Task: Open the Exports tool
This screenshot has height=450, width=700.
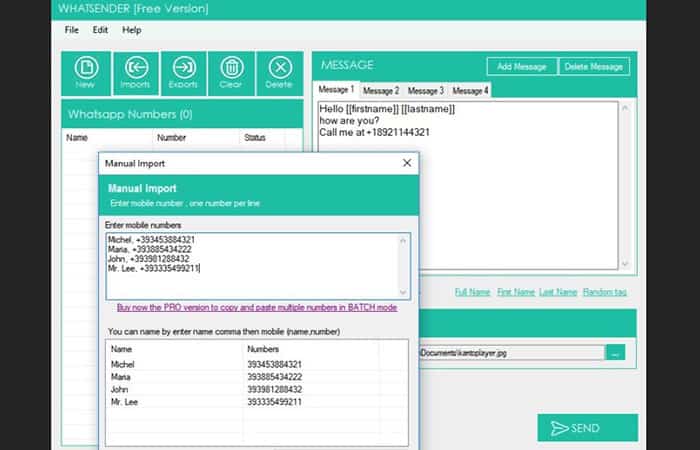Action: tap(183, 73)
